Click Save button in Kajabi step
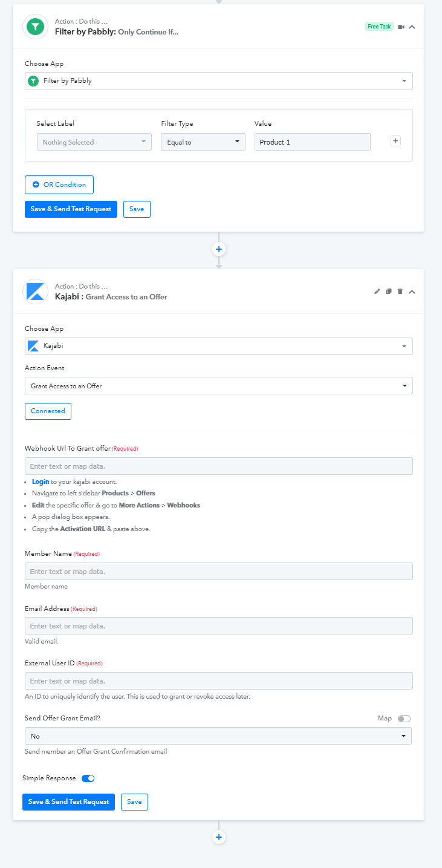The image size is (442, 868). [x=134, y=802]
